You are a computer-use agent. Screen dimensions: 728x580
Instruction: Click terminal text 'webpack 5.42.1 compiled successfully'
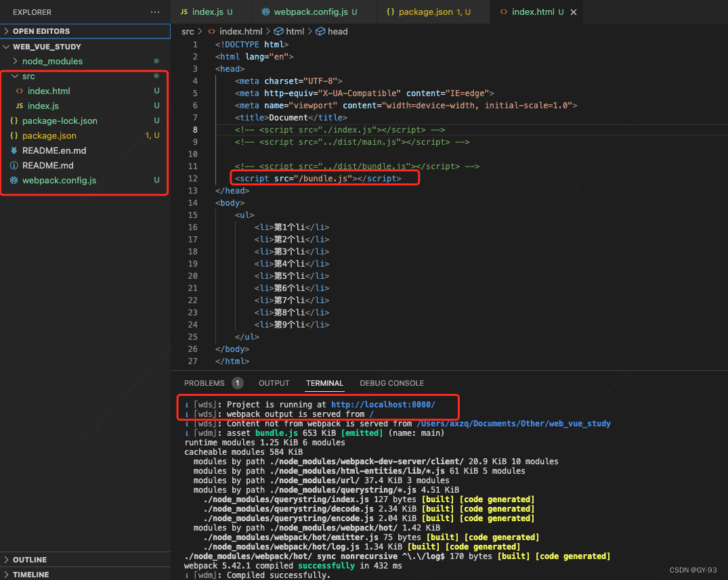[270, 566]
